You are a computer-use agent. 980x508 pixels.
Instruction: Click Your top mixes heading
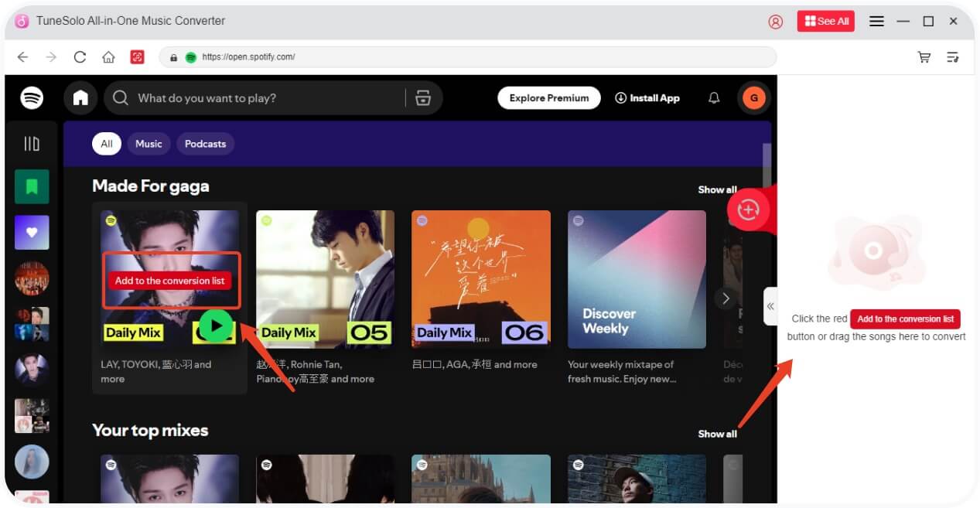pyautogui.click(x=150, y=431)
